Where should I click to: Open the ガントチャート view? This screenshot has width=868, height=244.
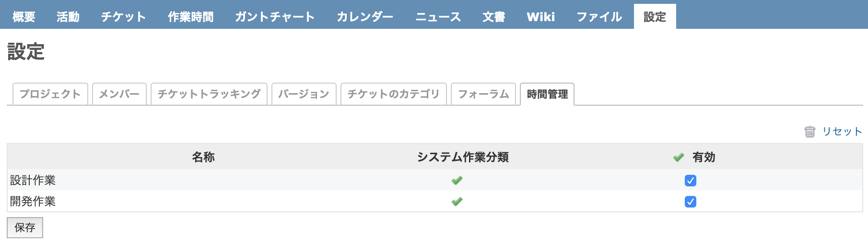(x=275, y=17)
